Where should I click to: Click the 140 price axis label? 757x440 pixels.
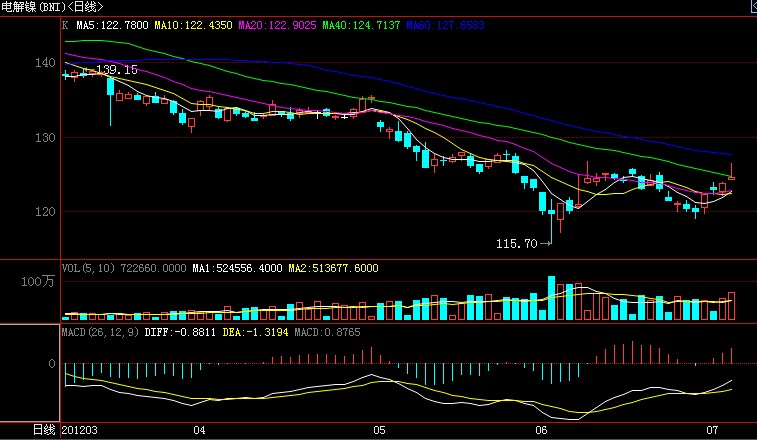pos(45,62)
